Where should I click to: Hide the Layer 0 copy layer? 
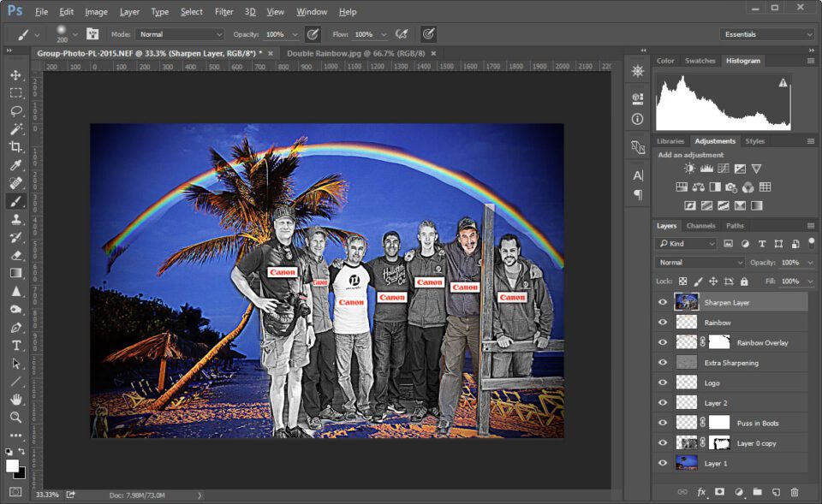(663, 443)
